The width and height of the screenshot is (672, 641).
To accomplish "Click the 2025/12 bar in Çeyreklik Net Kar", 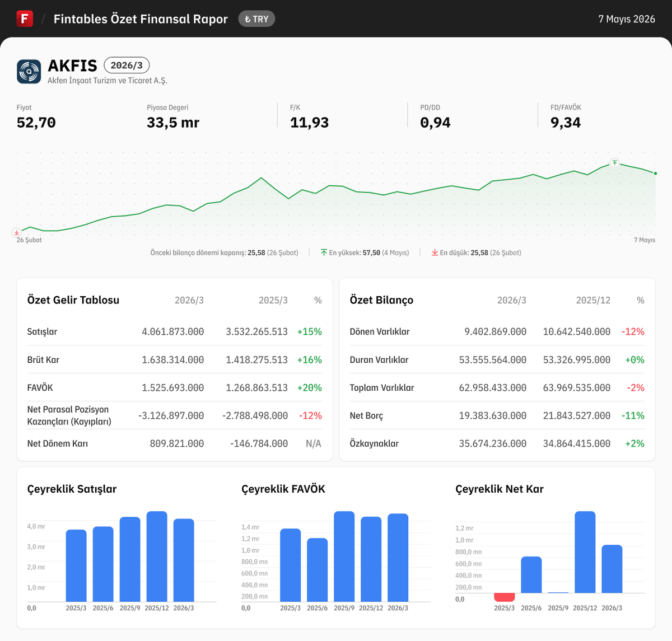I will click(x=585, y=552).
